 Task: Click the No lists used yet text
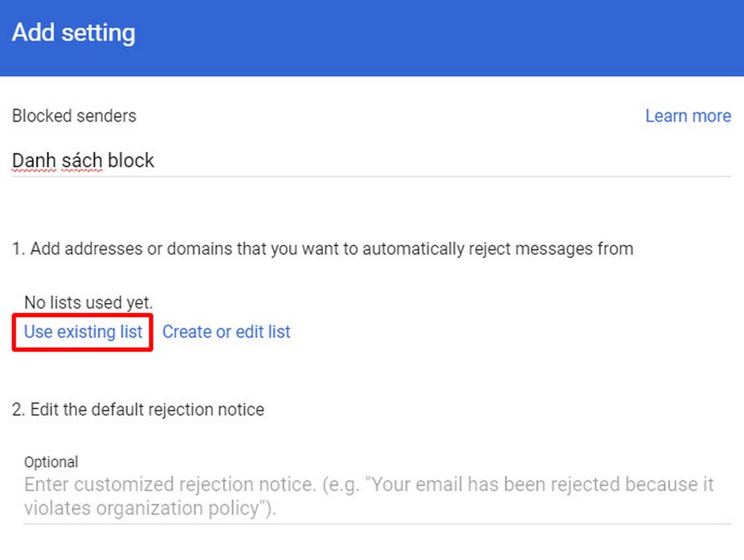88,302
